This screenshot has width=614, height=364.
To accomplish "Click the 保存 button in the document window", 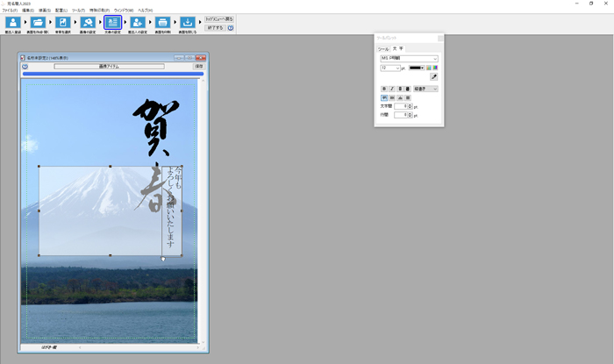I will pos(199,66).
